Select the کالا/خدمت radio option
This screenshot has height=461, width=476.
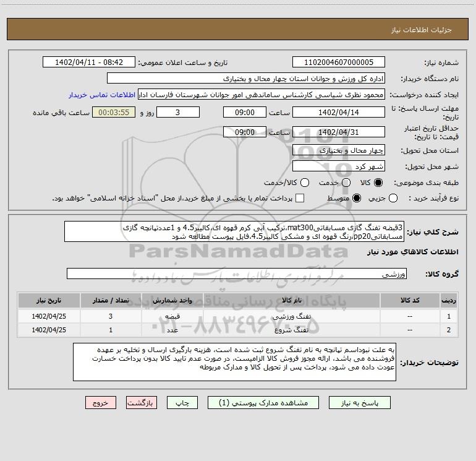tap(305, 183)
